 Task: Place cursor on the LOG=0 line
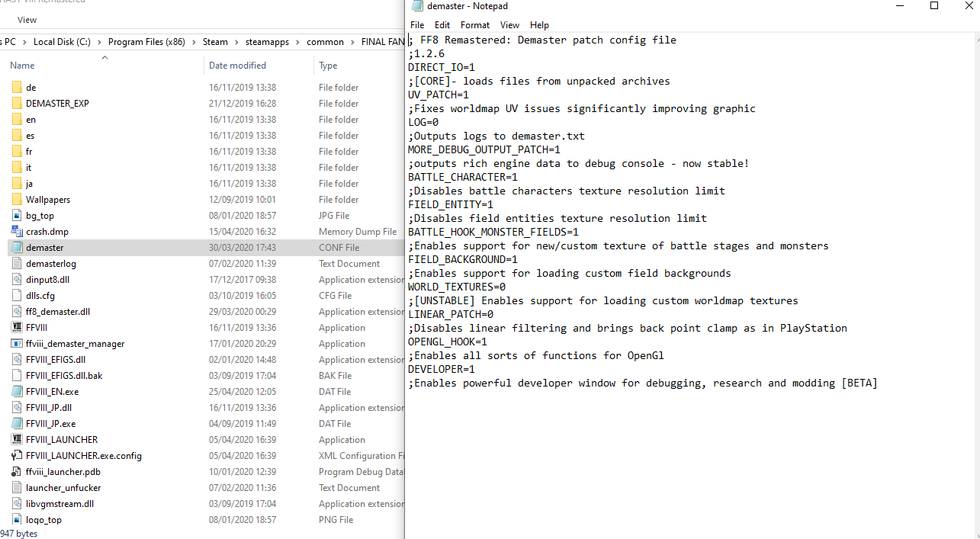pos(423,122)
